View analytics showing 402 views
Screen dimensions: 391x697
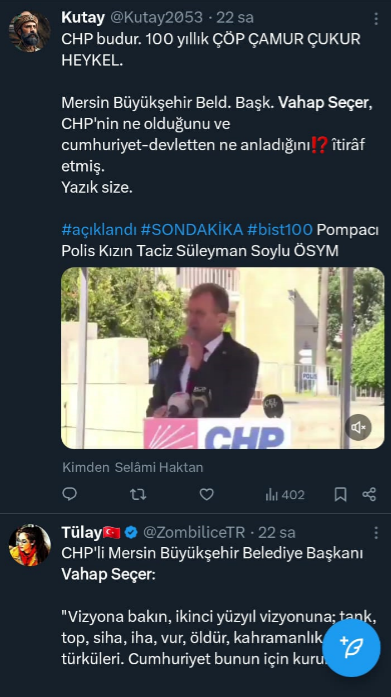tap(285, 495)
